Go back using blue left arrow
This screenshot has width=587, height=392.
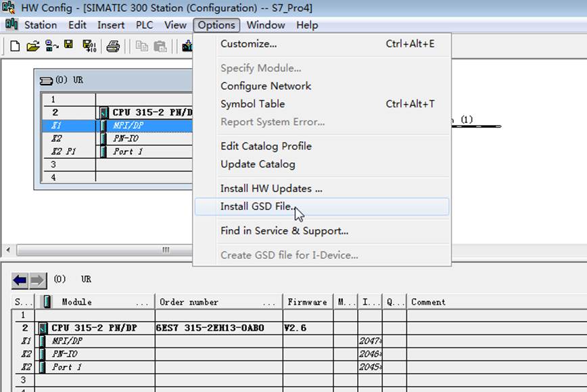(x=20, y=280)
